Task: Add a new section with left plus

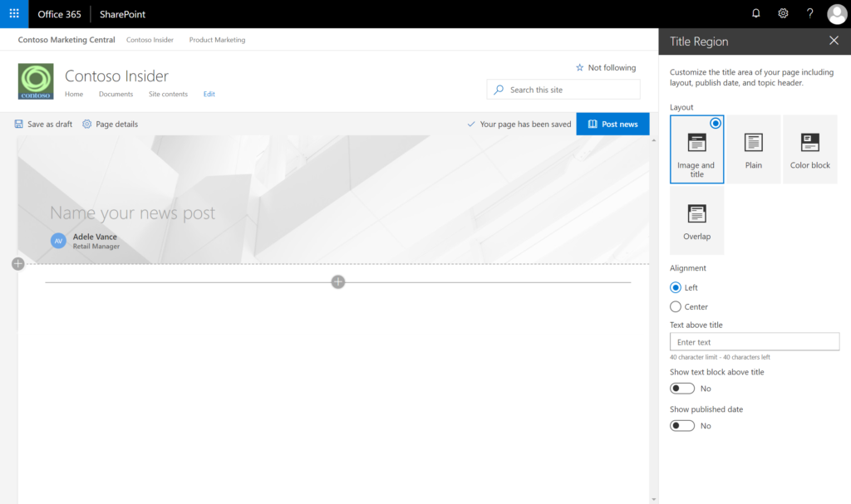Action: tap(18, 264)
